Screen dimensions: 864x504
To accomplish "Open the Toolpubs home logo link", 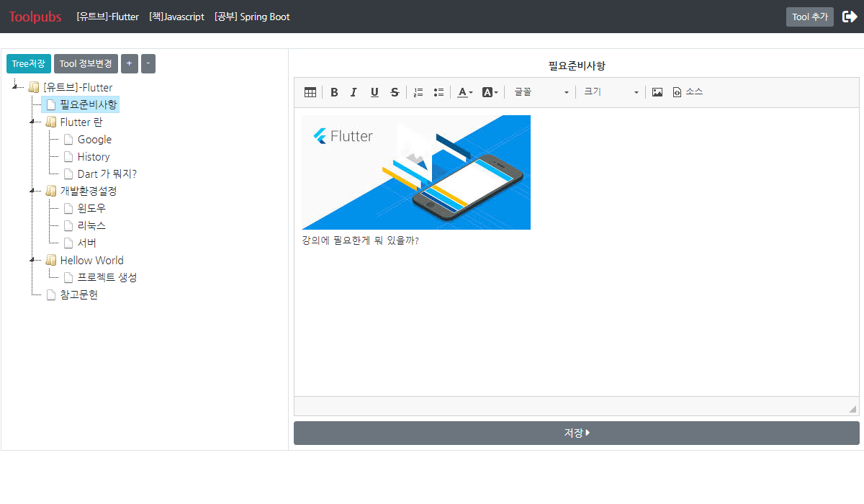I will (x=35, y=17).
